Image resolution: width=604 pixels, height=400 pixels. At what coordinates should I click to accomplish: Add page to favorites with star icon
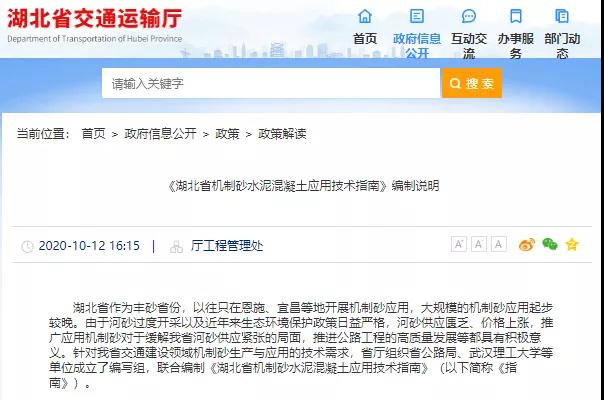[572, 244]
